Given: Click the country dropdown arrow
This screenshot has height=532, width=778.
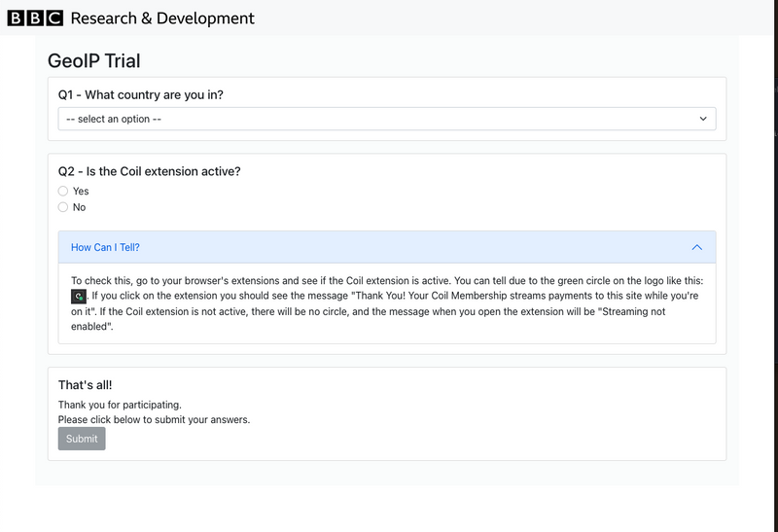Looking at the screenshot, I should 703,119.
